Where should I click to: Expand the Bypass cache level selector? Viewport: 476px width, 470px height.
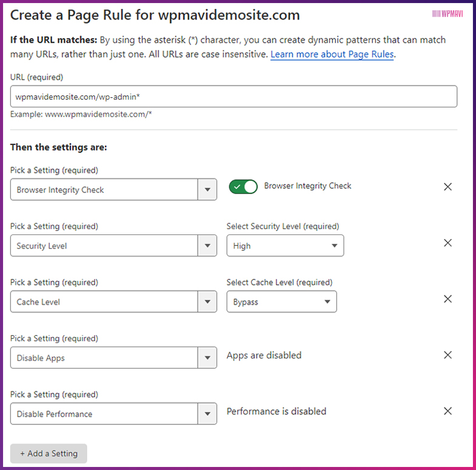(282, 301)
